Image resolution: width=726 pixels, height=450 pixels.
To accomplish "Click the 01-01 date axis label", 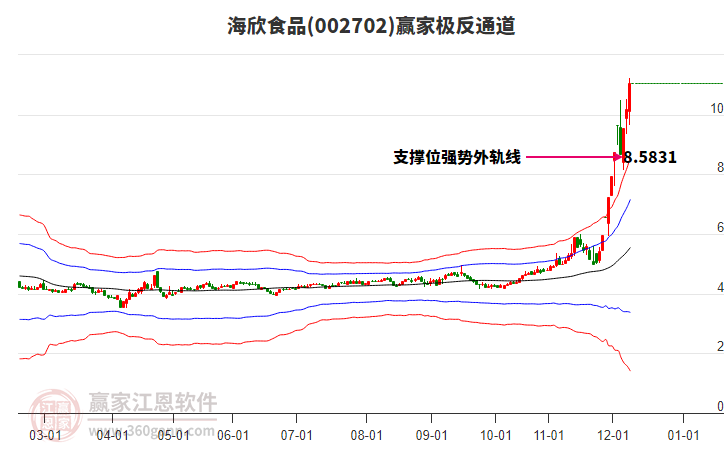I will (683, 435).
